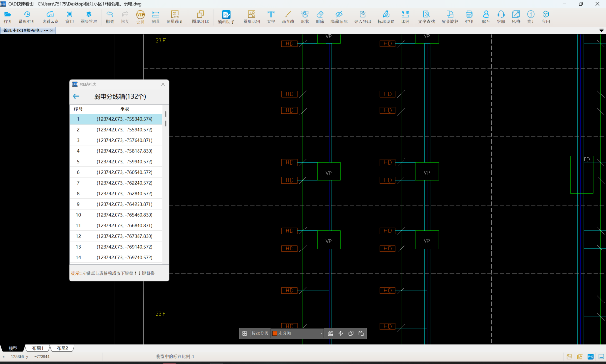This screenshot has height=364, width=606.
Task: Select row 8 coordinate -762840.572
Action: (x=116, y=194)
